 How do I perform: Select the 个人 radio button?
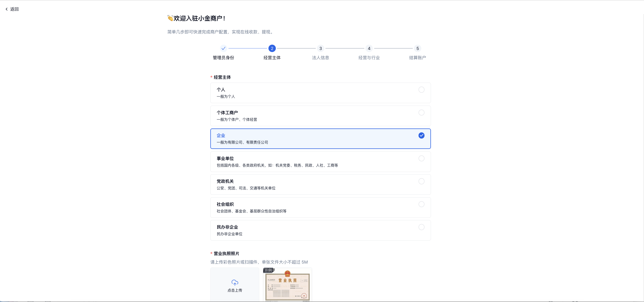click(421, 90)
